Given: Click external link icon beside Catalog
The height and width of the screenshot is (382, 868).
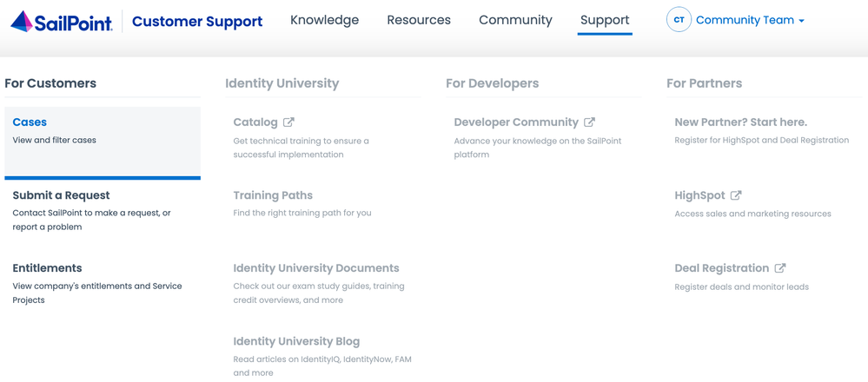Looking at the screenshot, I should coord(288,122).
